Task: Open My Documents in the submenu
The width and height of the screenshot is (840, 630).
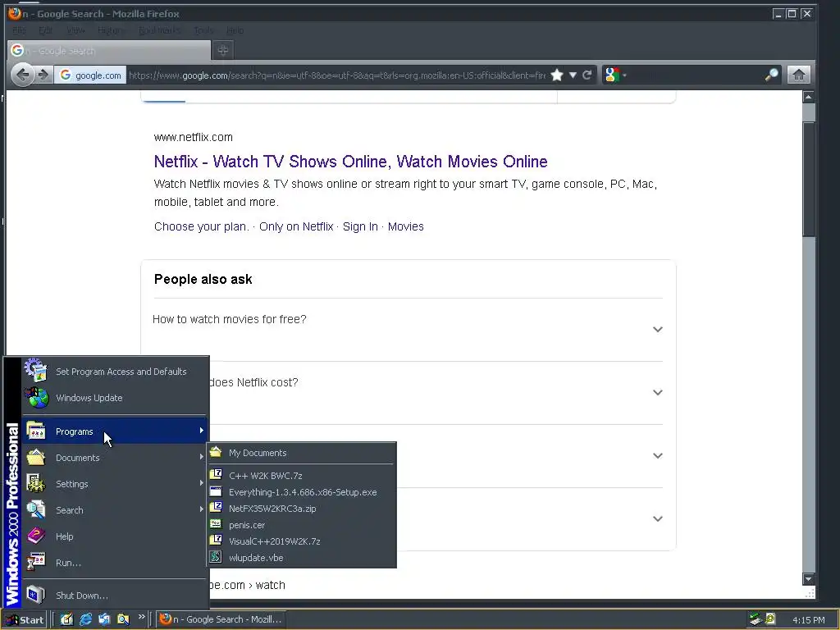Action: pos(301,453)
